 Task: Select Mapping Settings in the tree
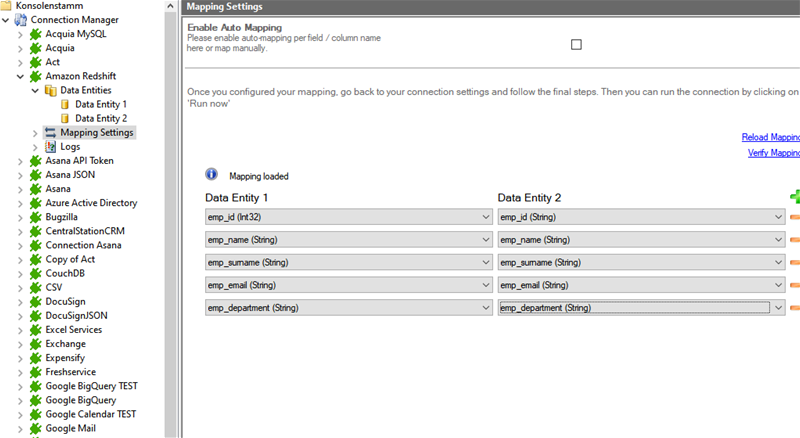click(96, 132)
